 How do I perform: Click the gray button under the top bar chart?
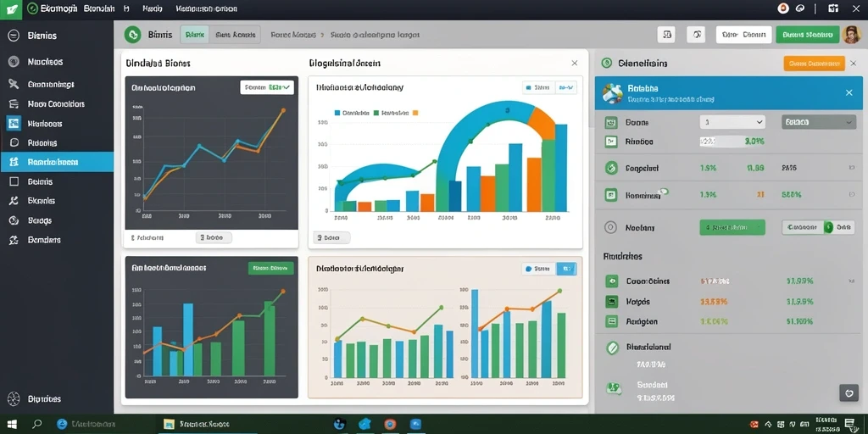point(331,238)
